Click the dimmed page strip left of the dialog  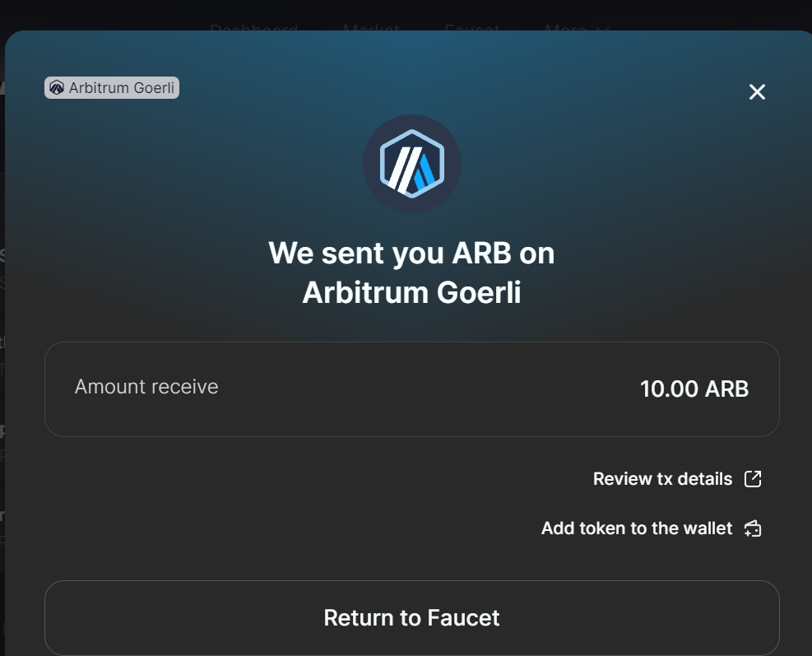(2, 329)
